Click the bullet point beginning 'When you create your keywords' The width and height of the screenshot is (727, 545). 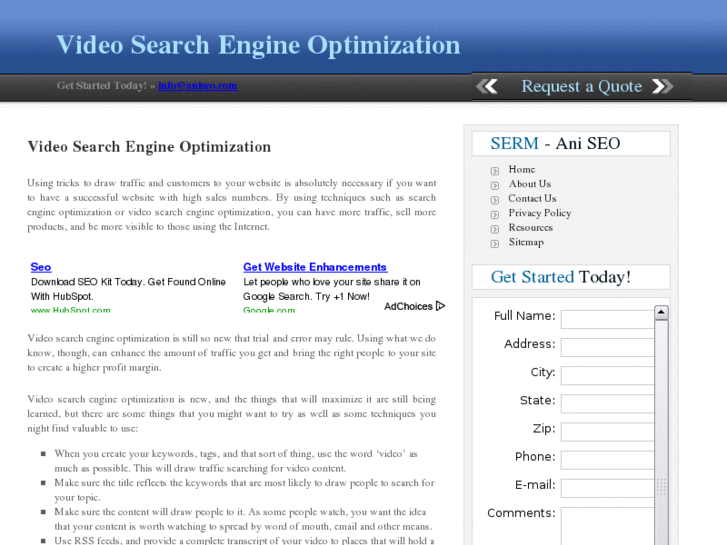[x=236, y=461]
